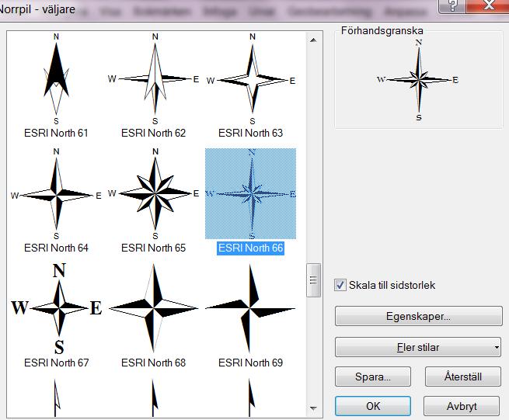This screenshot has height=420, width=509.
Task: Click the north arrow preview in Förhandsgranska
Action: click(x=418, y=80)
